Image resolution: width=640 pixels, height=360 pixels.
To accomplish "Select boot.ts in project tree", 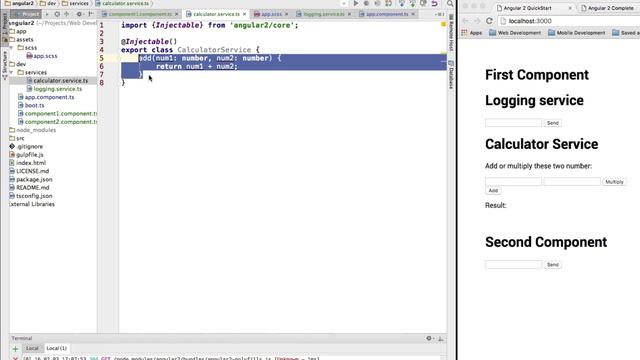I will pyautogui.click(x=31, y=105).
